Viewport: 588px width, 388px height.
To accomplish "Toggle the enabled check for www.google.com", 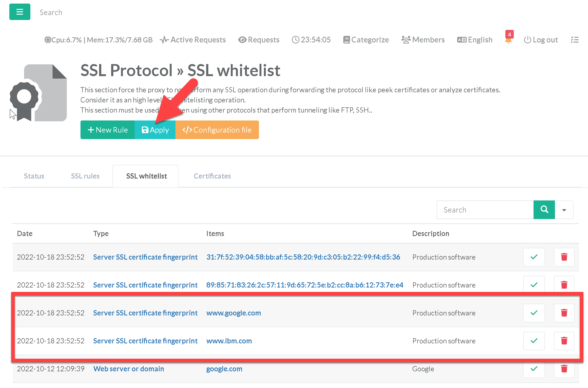I will click(534, 313).
